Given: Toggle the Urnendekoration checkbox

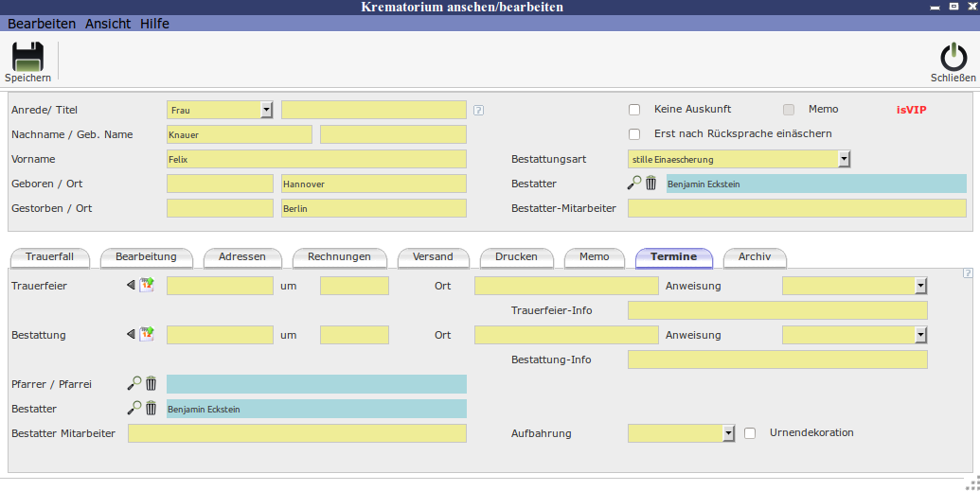Looking at the screenshot, I should [x=750, y=433].
